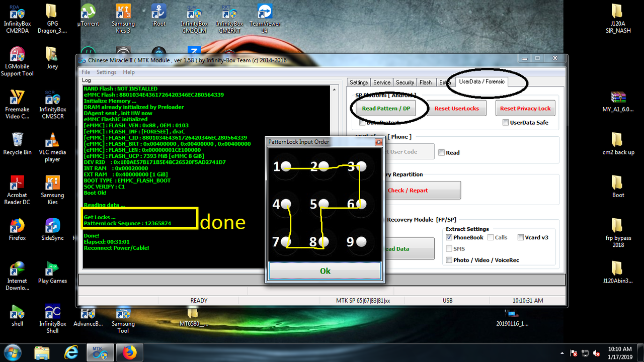Launch Freemake Video Converter icon

(x=17, y=104)
